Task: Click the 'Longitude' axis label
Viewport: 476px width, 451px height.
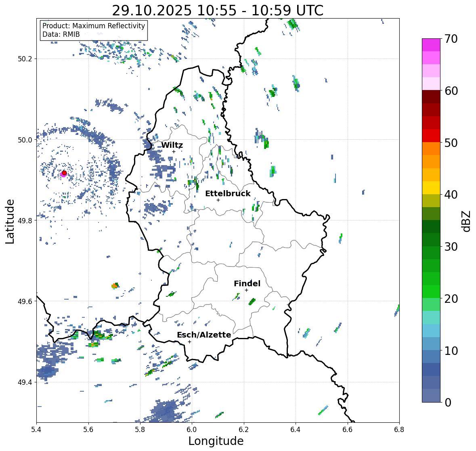Action: tap(216, 441)
